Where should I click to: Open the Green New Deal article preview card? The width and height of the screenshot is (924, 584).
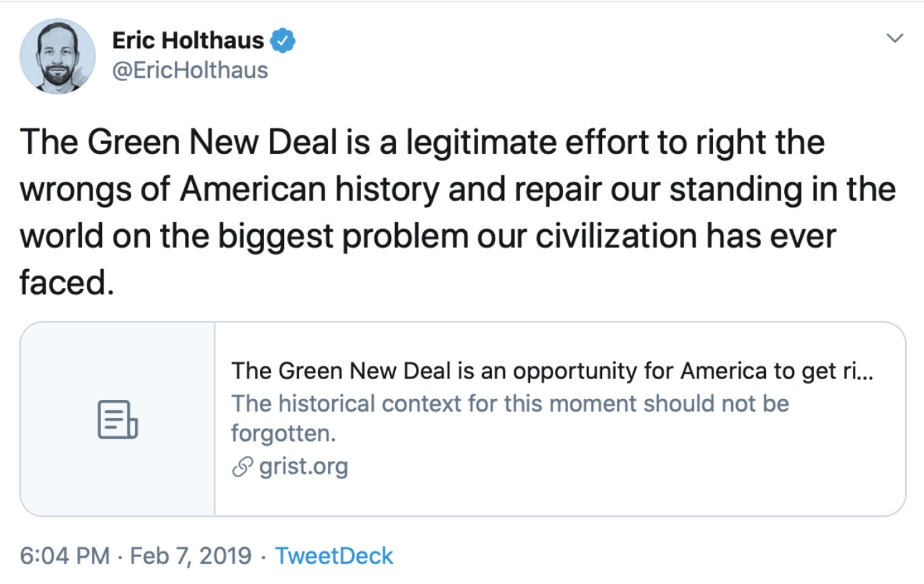tap(462, 418)
